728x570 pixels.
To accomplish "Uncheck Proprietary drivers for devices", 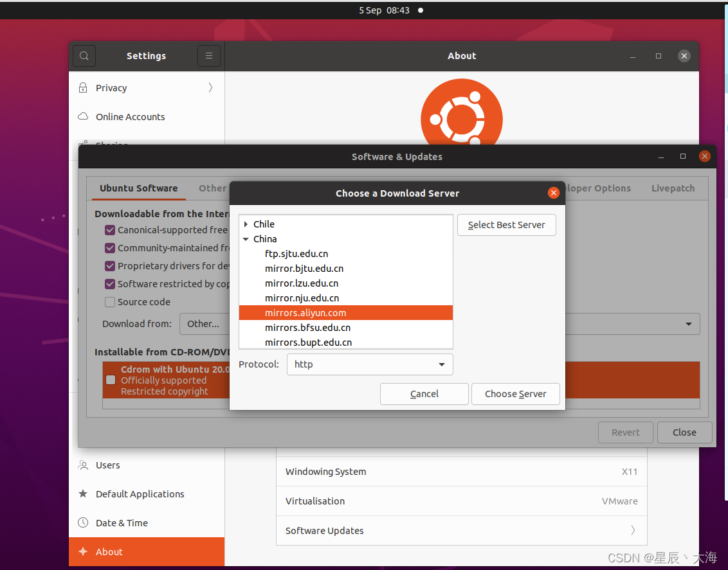I will click(110, 266).
